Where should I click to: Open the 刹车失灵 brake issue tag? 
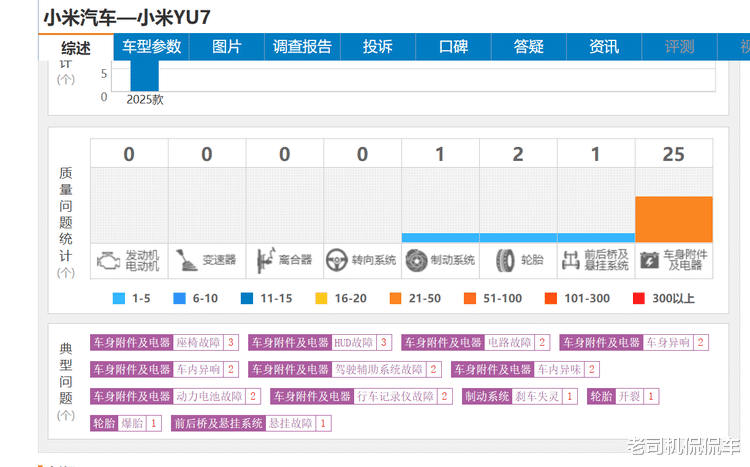coord(519,396)
